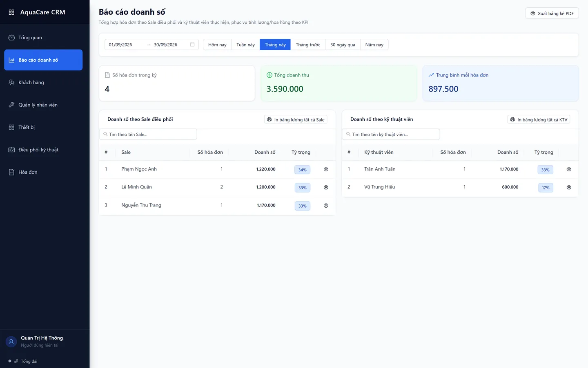Click Số hóa đơn header in Sale table
This screenshot has width=588, height=368.
pos(210,153)
